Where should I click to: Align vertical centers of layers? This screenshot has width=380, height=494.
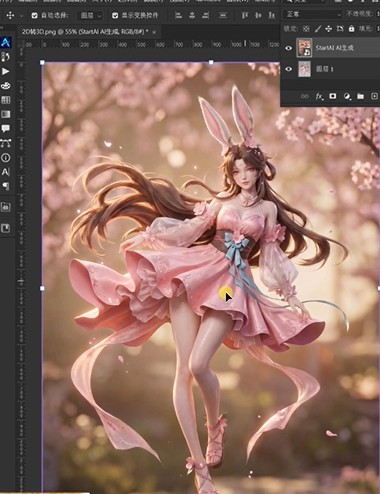pyautogui.click(x=258, y=15)
